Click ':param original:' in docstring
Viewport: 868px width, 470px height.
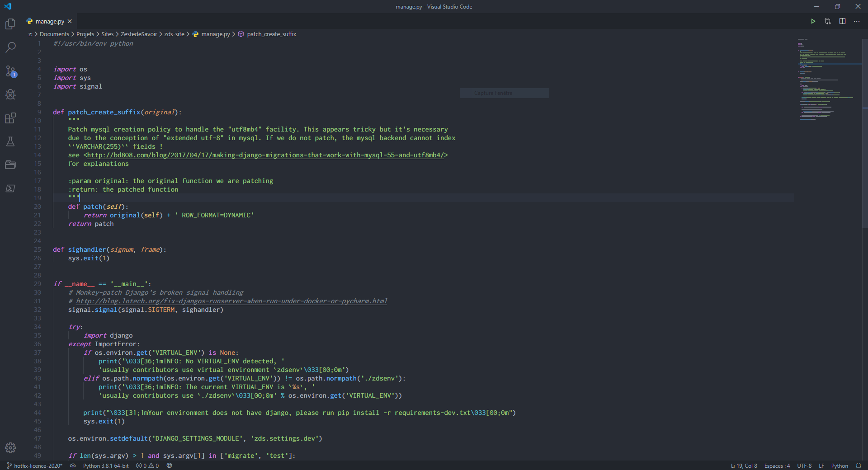pos(98,181)
